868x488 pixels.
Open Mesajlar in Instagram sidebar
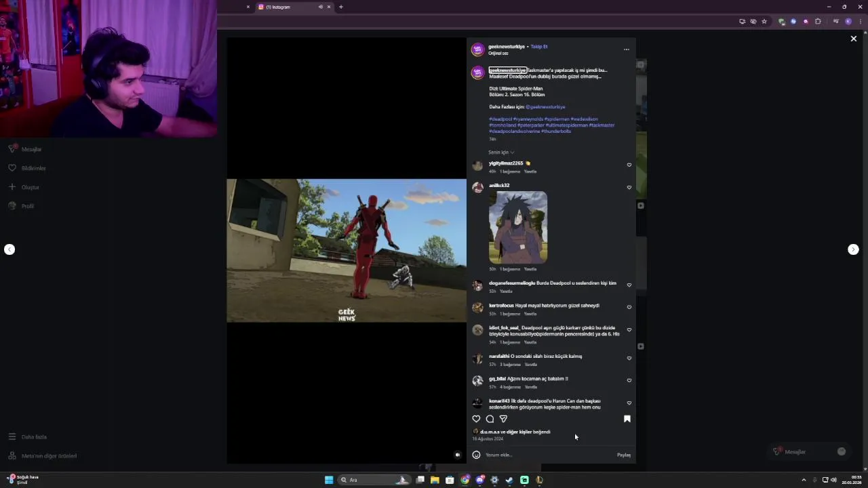[25, 149]
